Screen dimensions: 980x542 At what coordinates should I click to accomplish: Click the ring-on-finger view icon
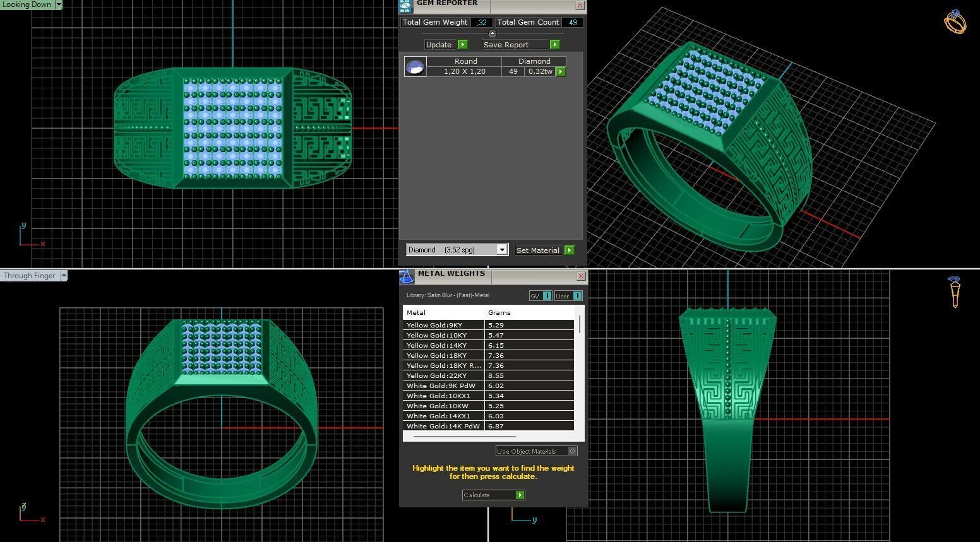[955, 292]
